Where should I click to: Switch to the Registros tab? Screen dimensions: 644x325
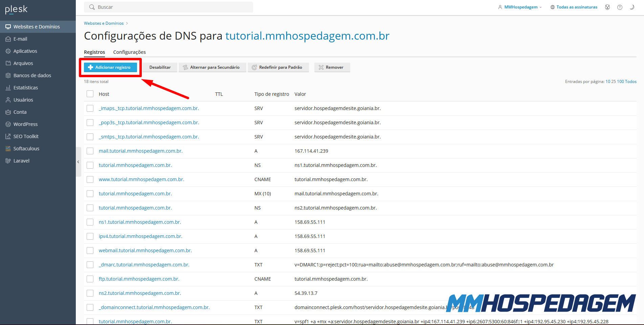94,52
